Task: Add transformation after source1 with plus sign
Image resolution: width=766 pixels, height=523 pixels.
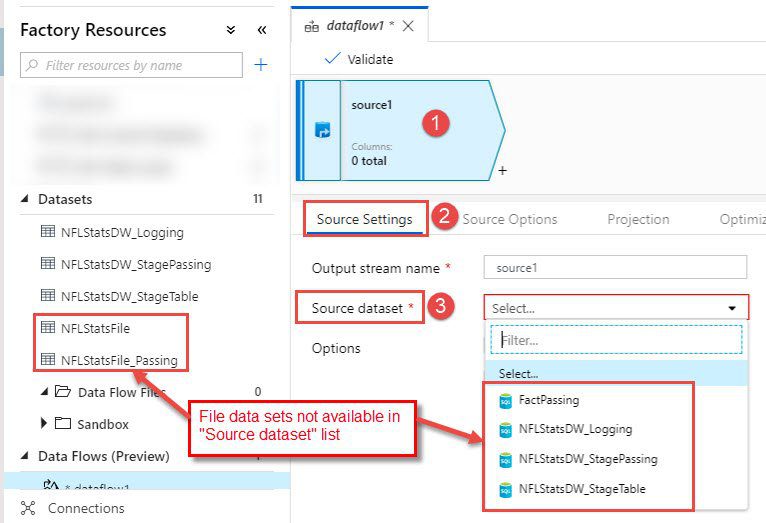Action: pos(503,170)
